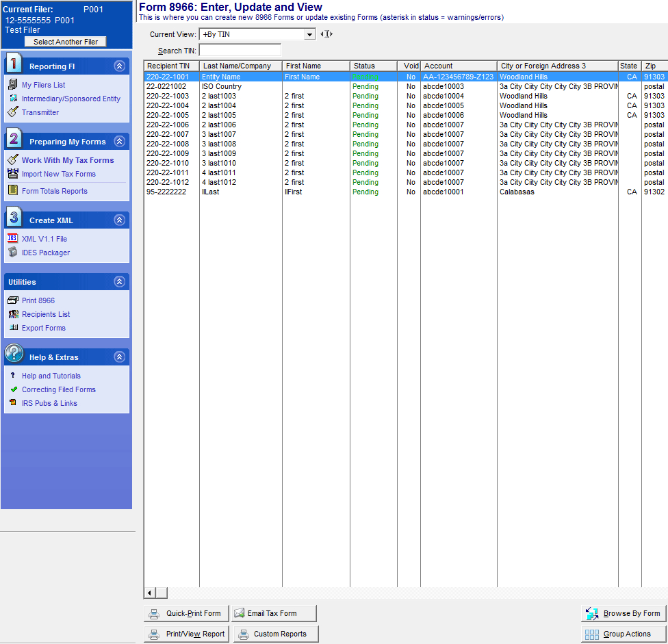This screenshot has width=668, height=644.
Task: Click the IDES Packager icon
Action: (13, 252)
